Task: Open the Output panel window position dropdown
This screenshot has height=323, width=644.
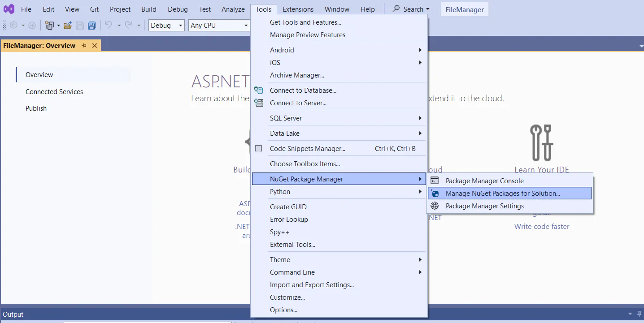Action: [x=630, y=314]
